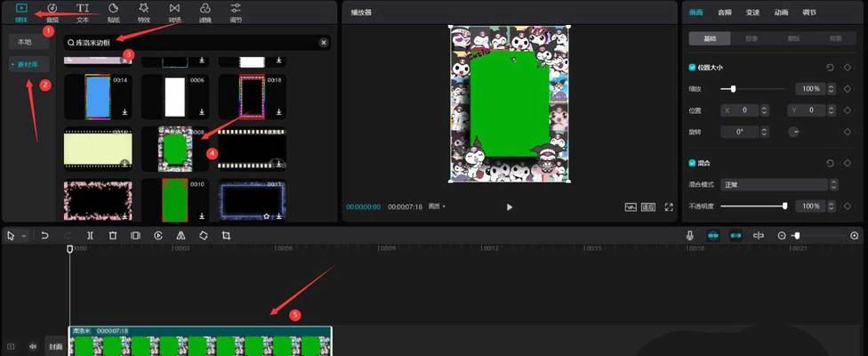Screen dimensions: 868x356
Task: Add keyframe for Scale
Action: tap(847, 89)
